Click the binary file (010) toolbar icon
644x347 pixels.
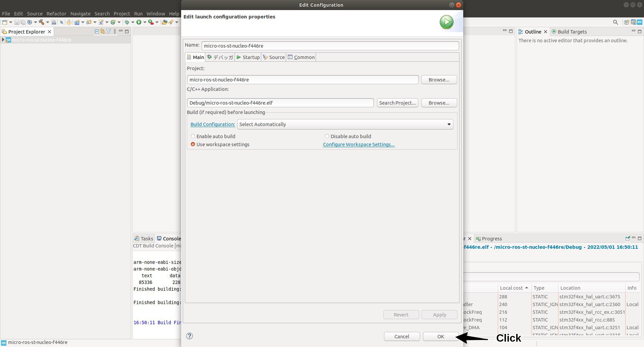(x=54, y=22)
